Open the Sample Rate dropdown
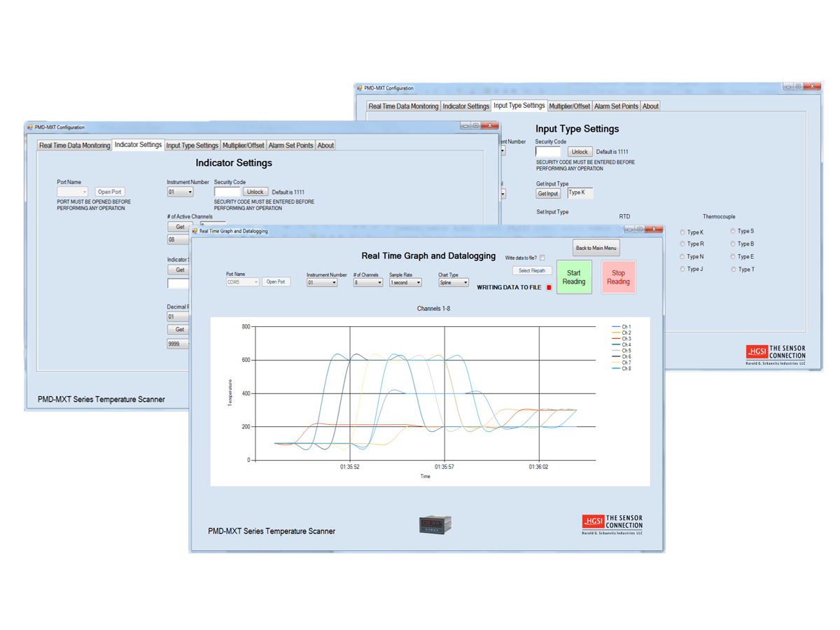Screen dimensions: 840x630 coord(406,282)
